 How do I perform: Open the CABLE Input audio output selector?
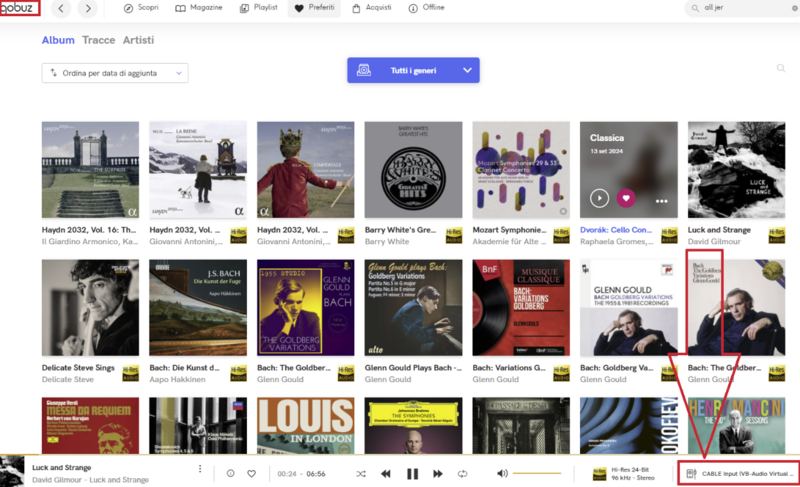coord(738,473)
